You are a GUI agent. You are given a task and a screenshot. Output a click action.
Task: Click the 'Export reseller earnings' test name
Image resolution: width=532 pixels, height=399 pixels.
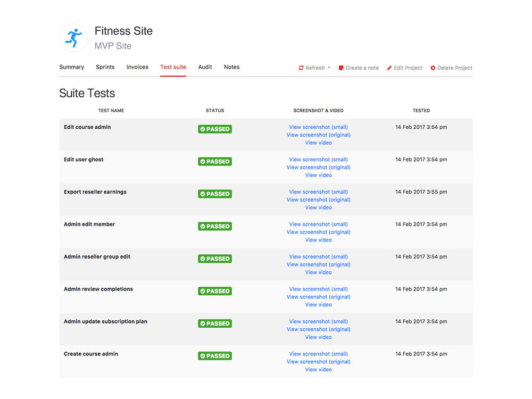pos(95,192)
